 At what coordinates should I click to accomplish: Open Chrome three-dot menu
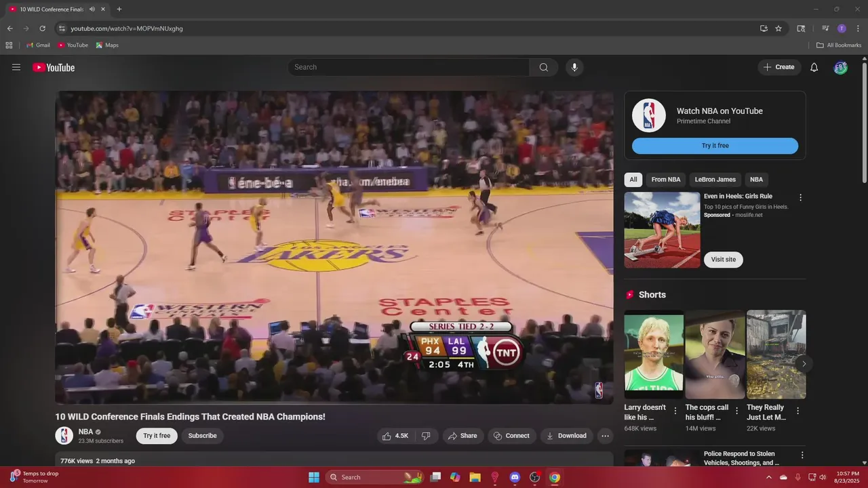(x=858, y=28)
